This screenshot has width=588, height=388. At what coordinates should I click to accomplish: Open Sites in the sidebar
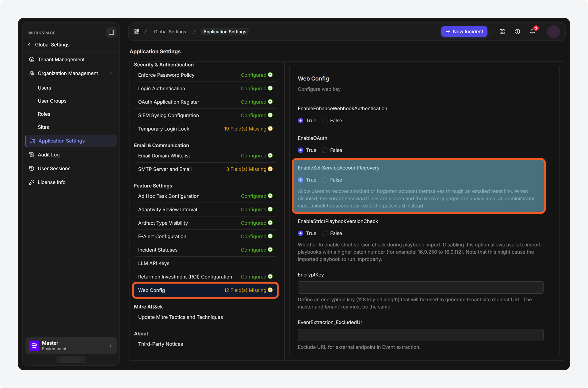coord(43,127)
